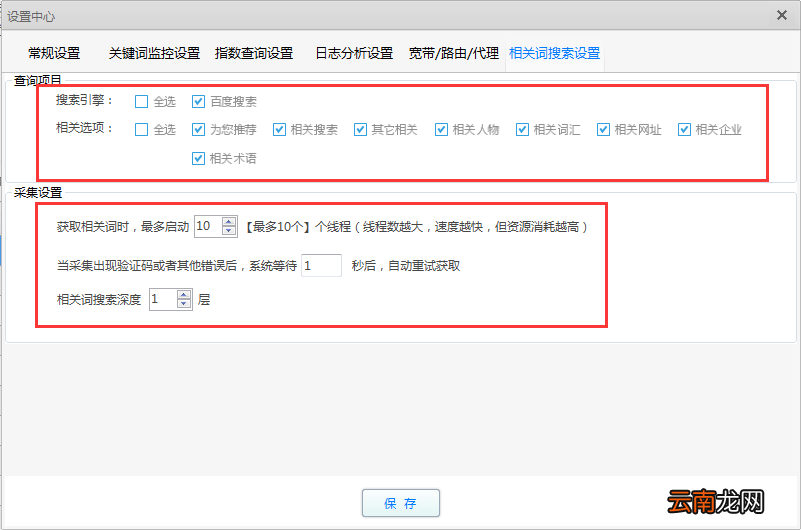Viewport: 801px width, 530px height.
Task: Toggle 相关企业 checkbox
Action: [685, 130]
